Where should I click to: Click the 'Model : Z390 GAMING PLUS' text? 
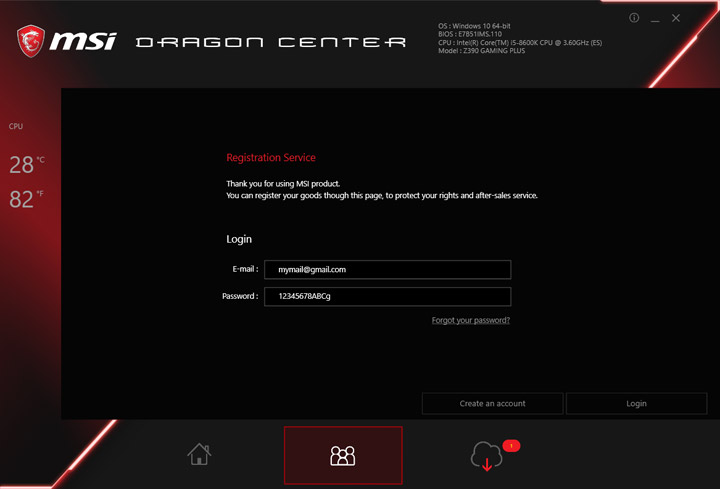[481, 51]
